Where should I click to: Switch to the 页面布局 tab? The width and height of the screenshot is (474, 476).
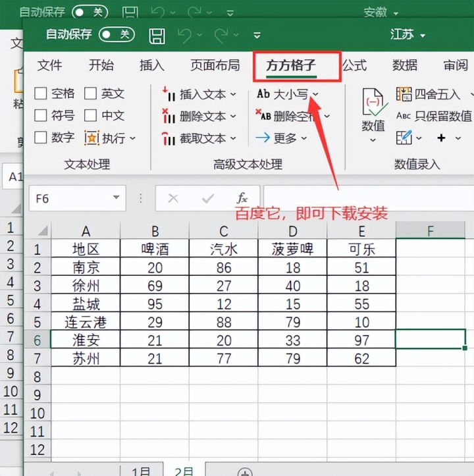click(215, 65)
